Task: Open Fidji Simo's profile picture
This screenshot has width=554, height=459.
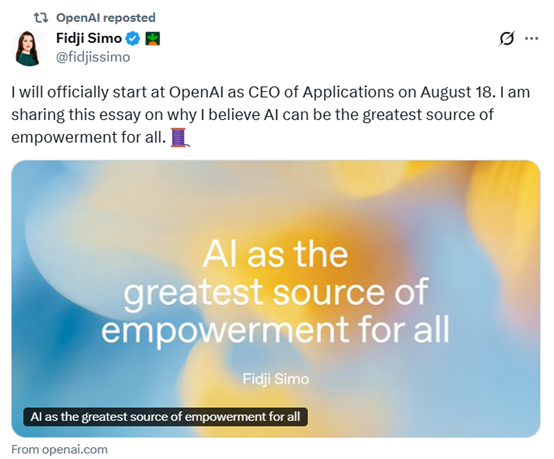Action: point(29,48)
